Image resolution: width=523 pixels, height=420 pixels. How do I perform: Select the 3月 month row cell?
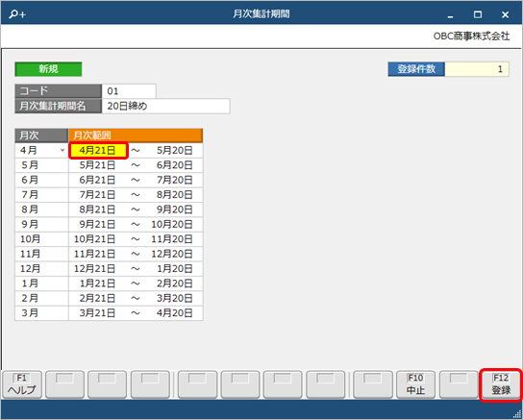[x=41, y=313]
